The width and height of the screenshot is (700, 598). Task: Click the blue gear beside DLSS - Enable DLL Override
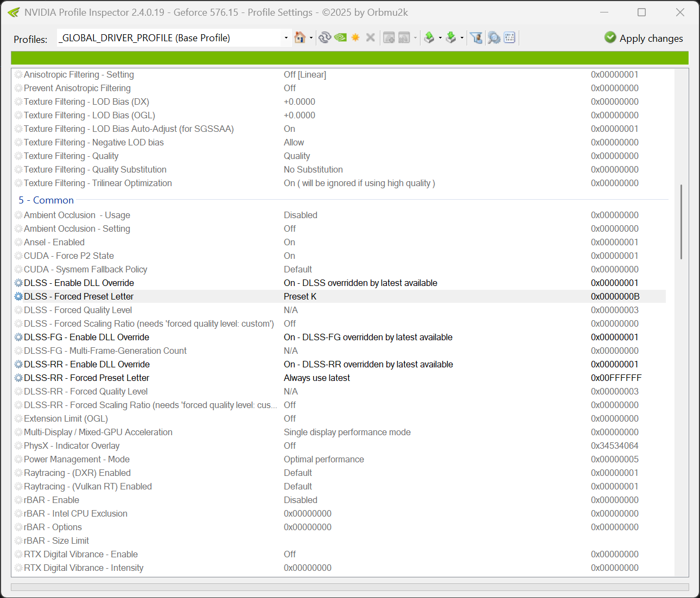[x=18, y=283]
